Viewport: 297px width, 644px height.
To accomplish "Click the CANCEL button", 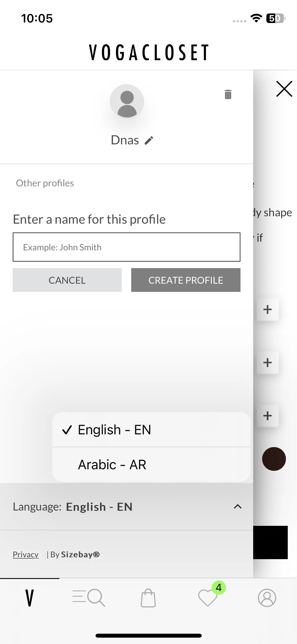I will coord(67,280).
